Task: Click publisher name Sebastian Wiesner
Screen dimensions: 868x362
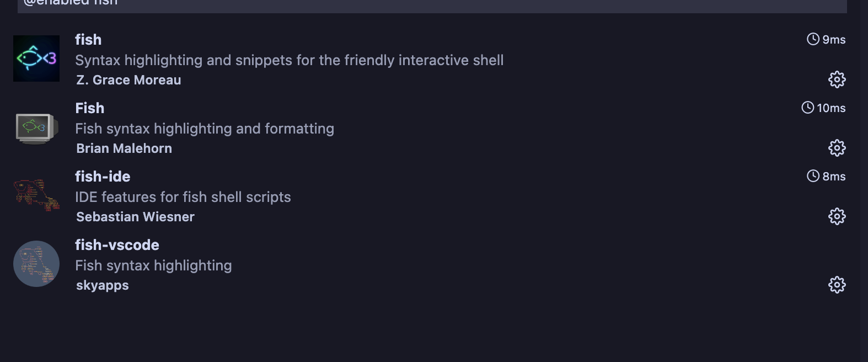Action: pyautogui.click(x=135, y=217)
